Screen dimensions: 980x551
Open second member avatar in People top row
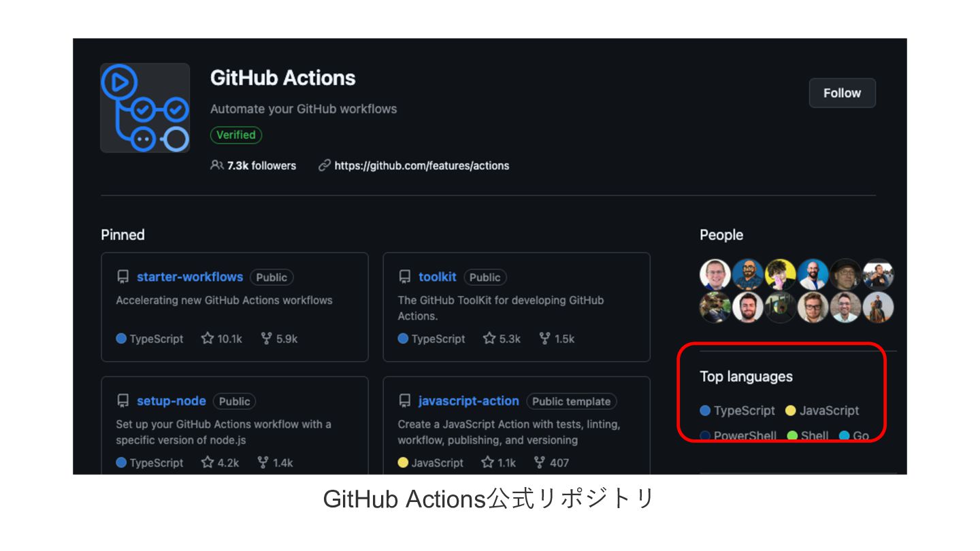tap(747, 274)
